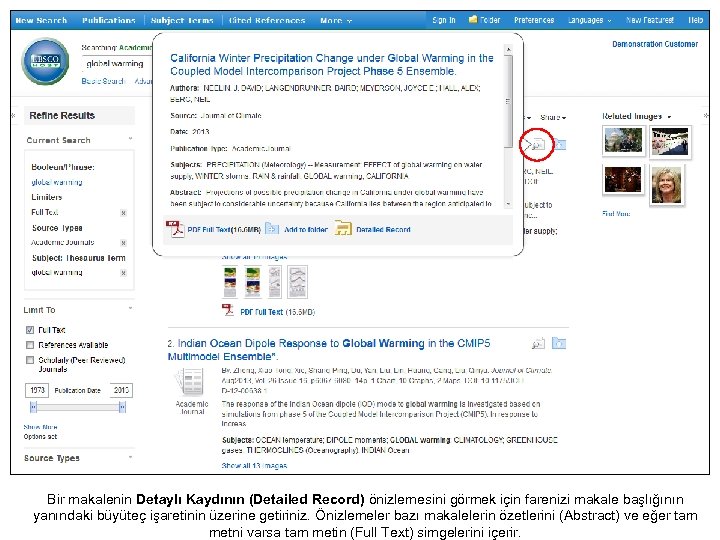Open smiling woman related image thumbnail
The height and width of the screenshot is (540, 720).
[667, 185]
